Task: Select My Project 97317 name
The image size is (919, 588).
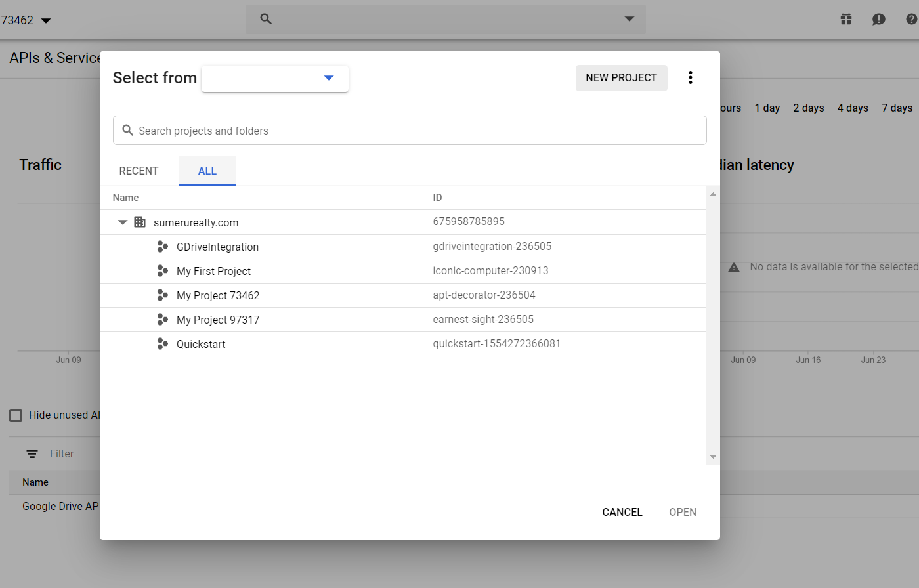Action: tap(218, 320)
